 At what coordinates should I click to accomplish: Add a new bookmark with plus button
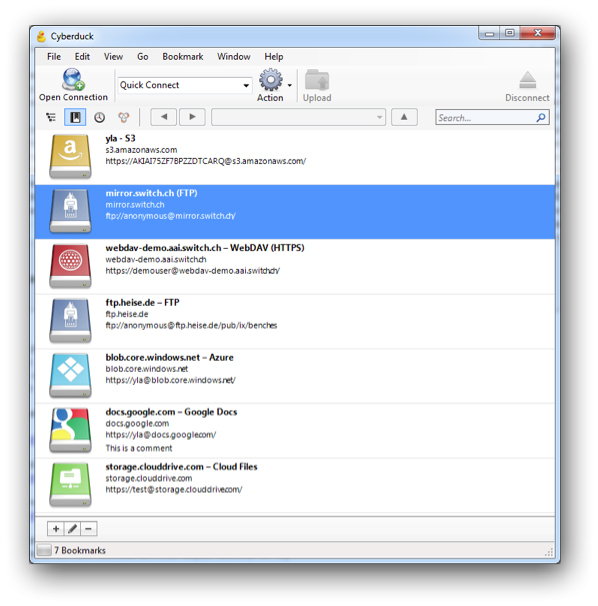click(56, 528)
